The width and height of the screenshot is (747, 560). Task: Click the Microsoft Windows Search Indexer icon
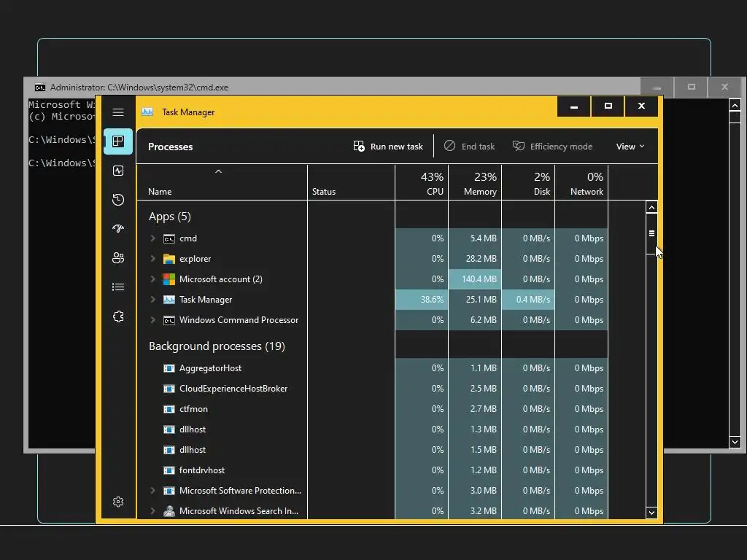[169, 511]
